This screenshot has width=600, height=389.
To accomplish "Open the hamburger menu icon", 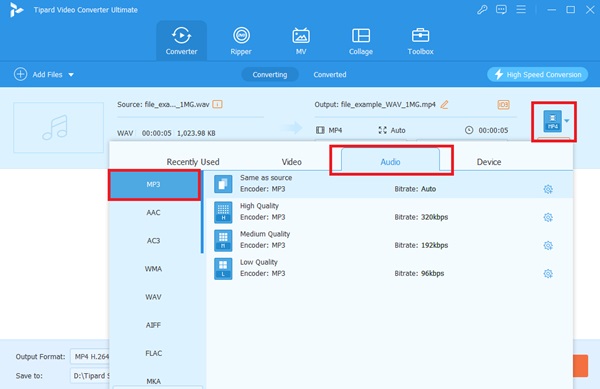I will tap(521, 10).
